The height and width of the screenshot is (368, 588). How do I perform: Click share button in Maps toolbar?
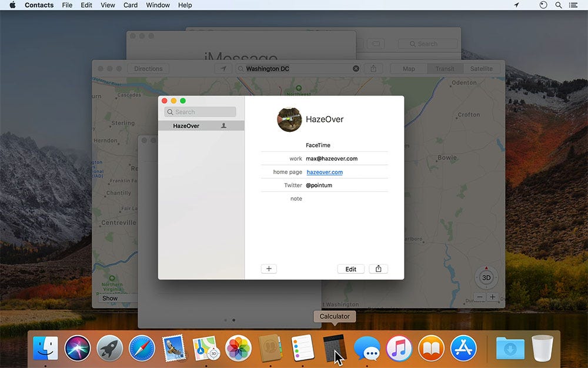pos(373,69)
